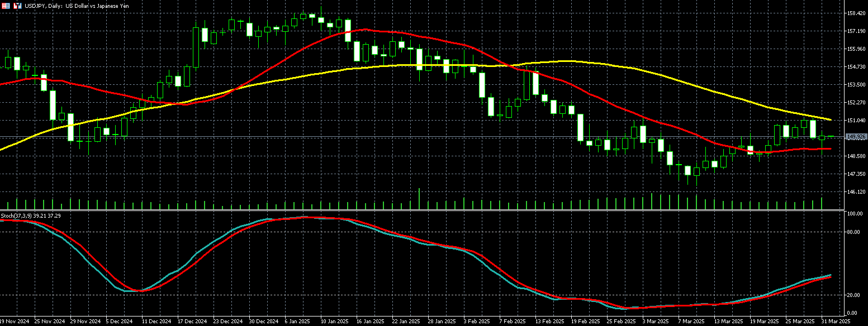Click the 25 Feb 2025 date label
The width and height of the screenshot is (868, 326).
(x=620, y=322)
